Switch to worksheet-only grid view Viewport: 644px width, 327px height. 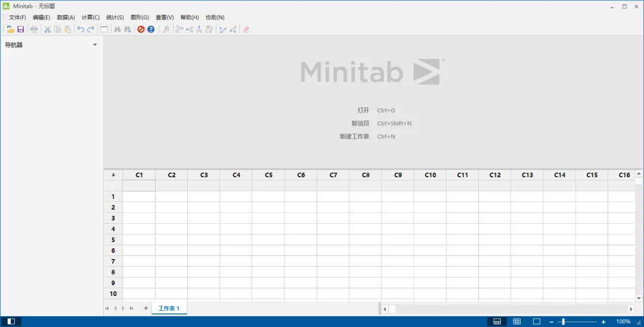tap(517, 322)
